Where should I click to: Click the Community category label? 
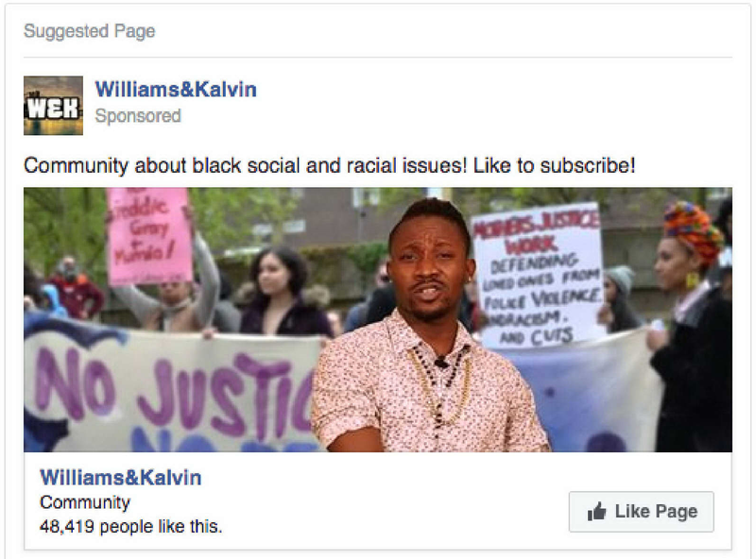(85, 502)
